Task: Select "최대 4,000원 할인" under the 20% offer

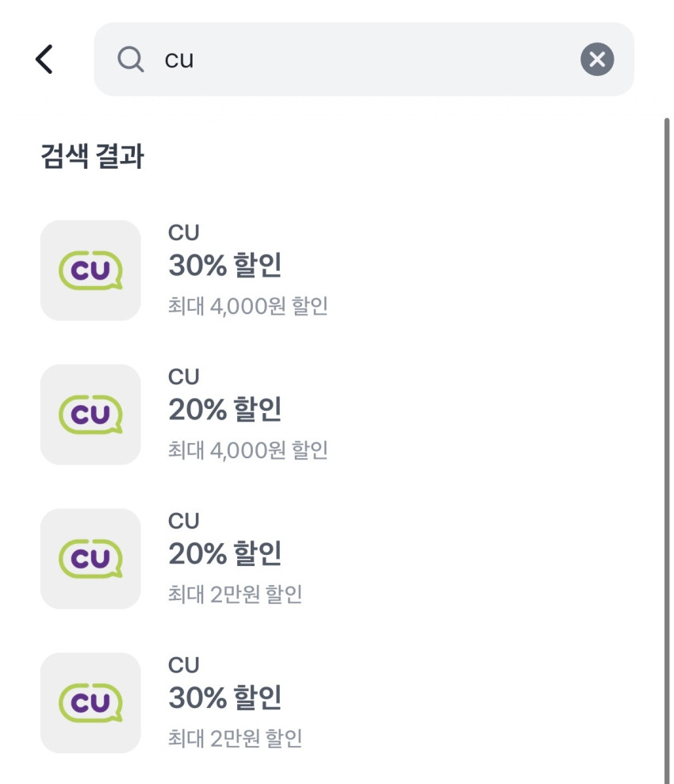Action: tap(248, 450)
